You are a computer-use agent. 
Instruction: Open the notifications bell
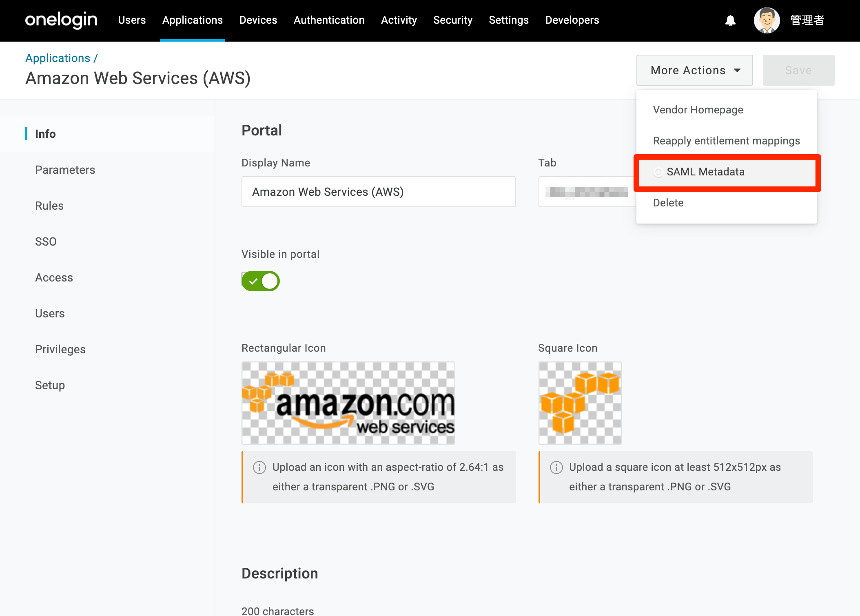pos(730,20)
